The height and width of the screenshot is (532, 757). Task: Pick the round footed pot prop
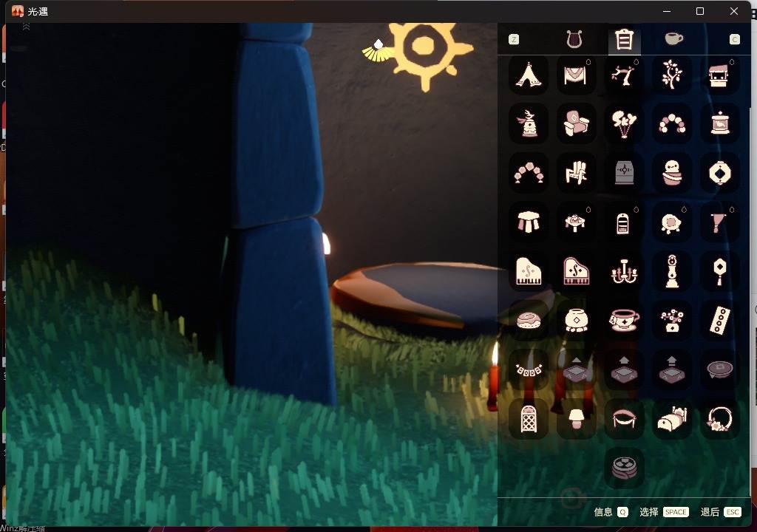[x=575, y=320]
